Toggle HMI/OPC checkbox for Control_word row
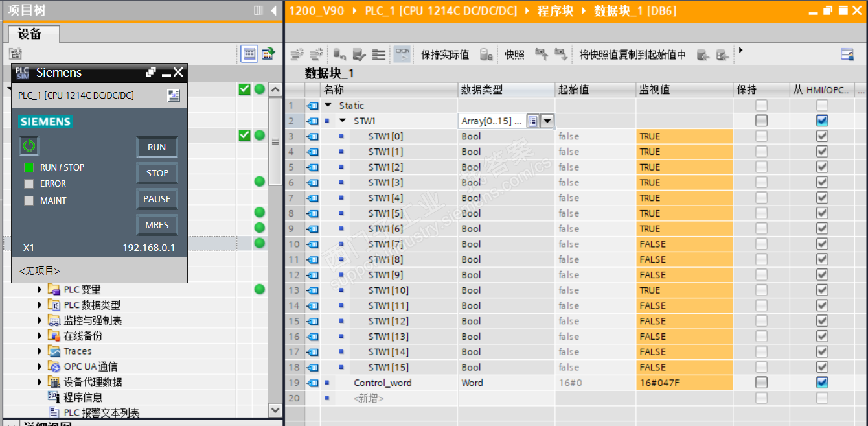 tap(822, 383)
